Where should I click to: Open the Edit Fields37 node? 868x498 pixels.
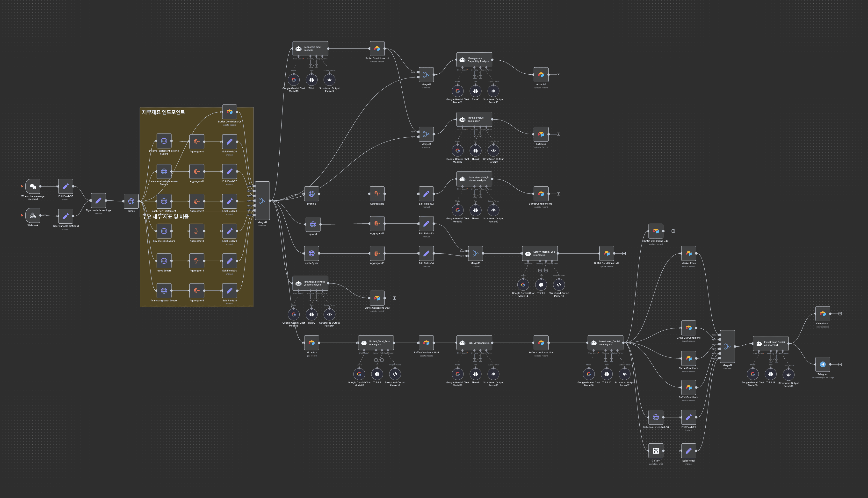pyautogui.click(x=66, y=186)
